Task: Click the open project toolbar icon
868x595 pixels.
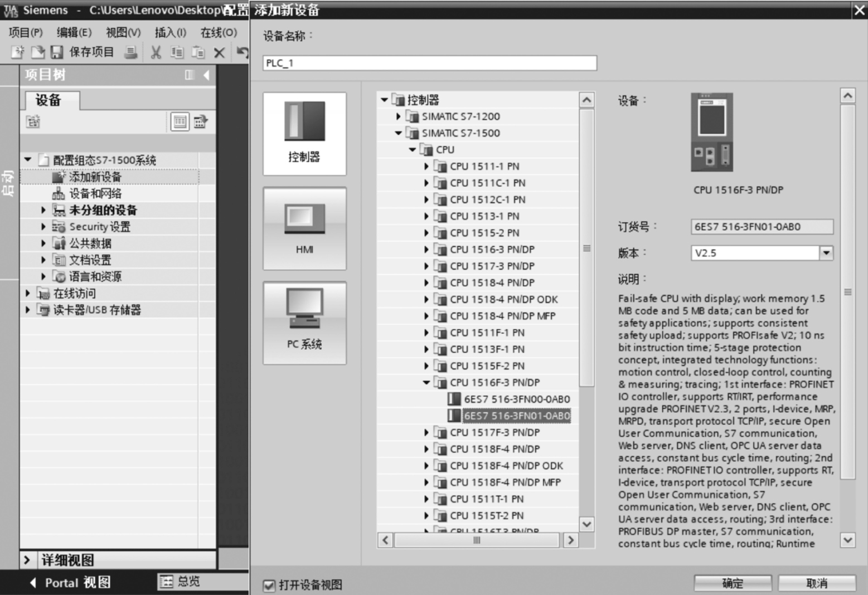Action: point(37,52)
